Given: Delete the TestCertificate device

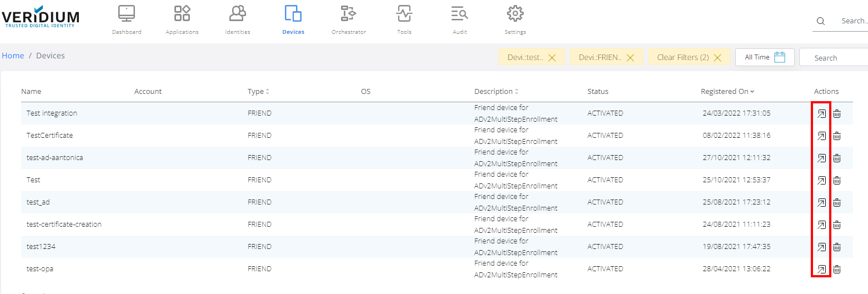Looking at the screenshot, I should pos(837,136).
